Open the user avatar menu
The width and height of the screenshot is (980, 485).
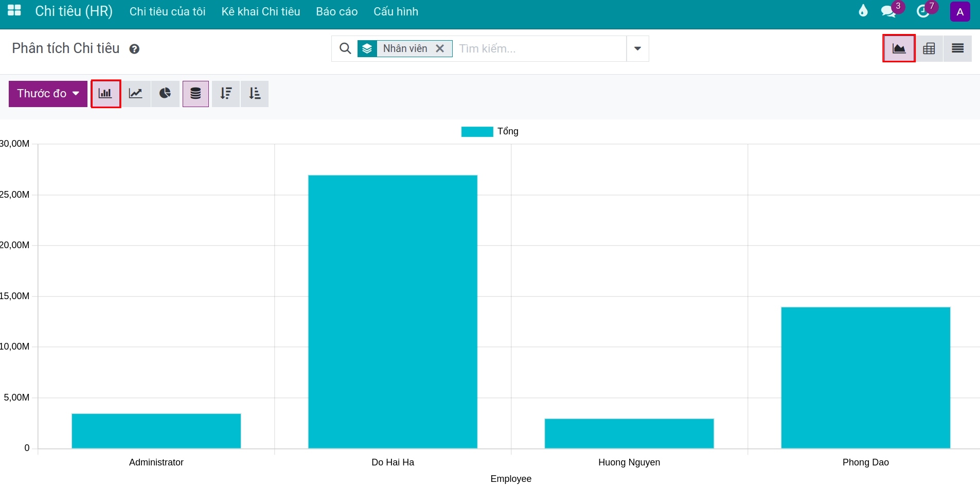[960, 11]
